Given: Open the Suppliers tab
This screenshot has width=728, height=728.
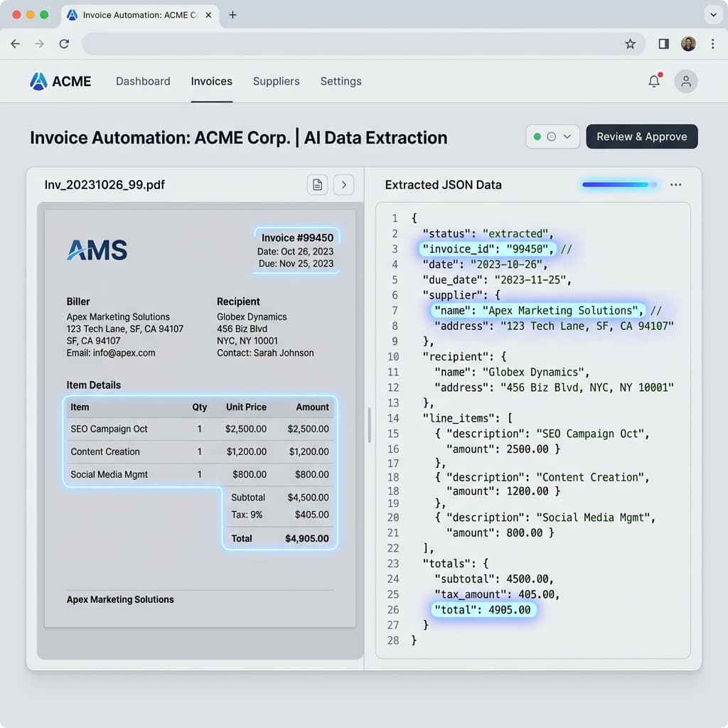Looking at the screenshot, I should tap(277, 81).
